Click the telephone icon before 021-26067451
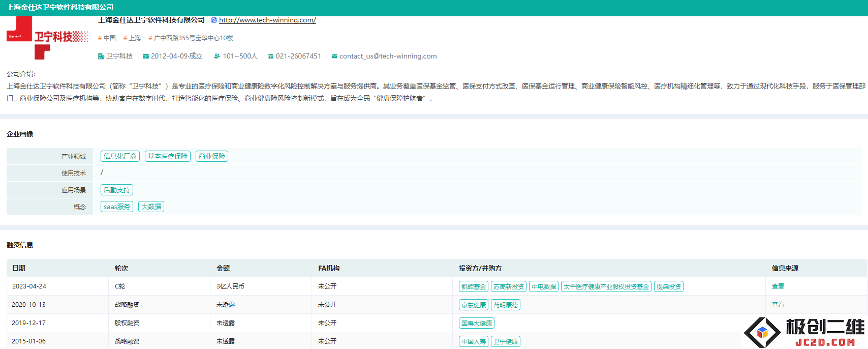This screenshot has height=349, width=868. 271,56
